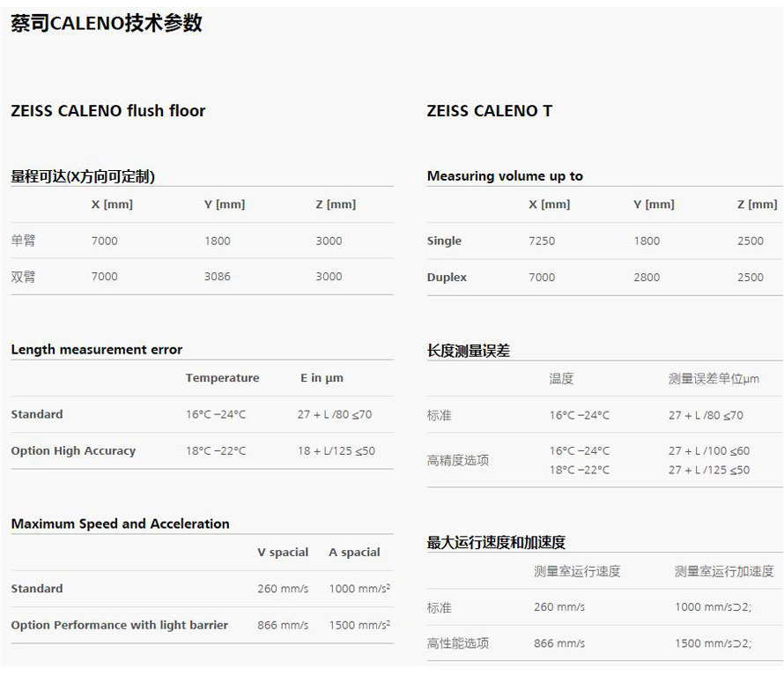Click the ZEISS CALENO T heading
This screenshot has height=676, width=784.
coord(490,111)
